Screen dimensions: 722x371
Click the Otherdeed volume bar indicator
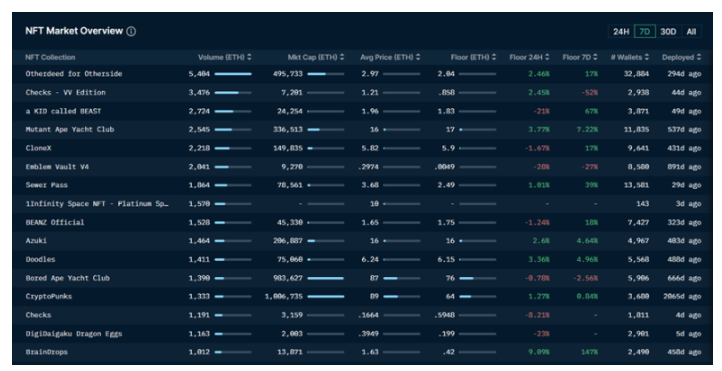pos(233,74)
